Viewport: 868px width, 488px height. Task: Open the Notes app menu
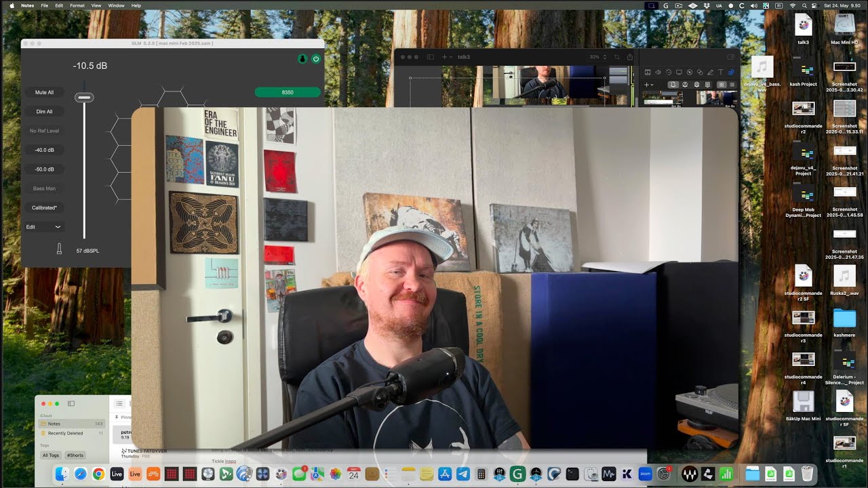tap(27, 5)
